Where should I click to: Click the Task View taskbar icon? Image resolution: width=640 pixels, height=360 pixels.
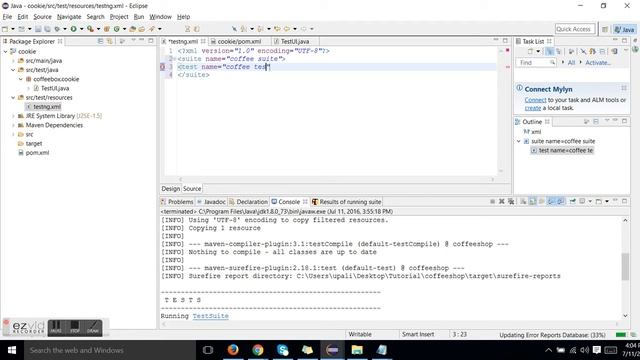click(x=208, y=350)
